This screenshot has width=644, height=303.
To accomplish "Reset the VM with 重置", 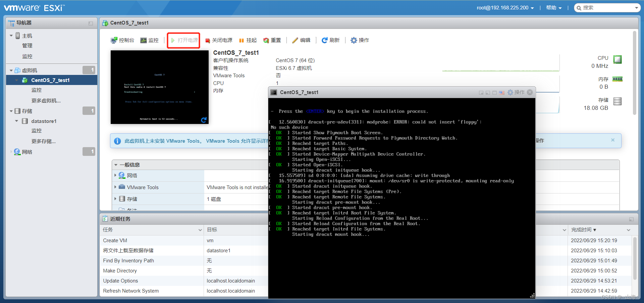I will [272, 40].
